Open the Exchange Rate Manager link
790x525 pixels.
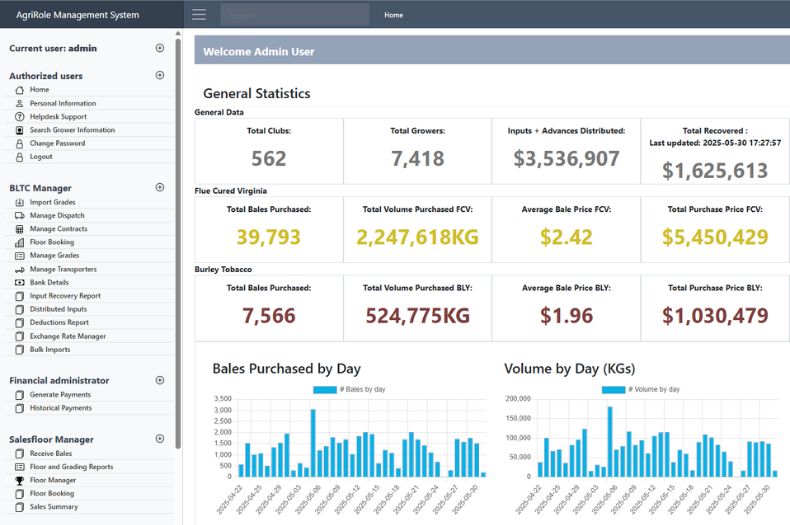pyautogui.click(x=68, y=336)
